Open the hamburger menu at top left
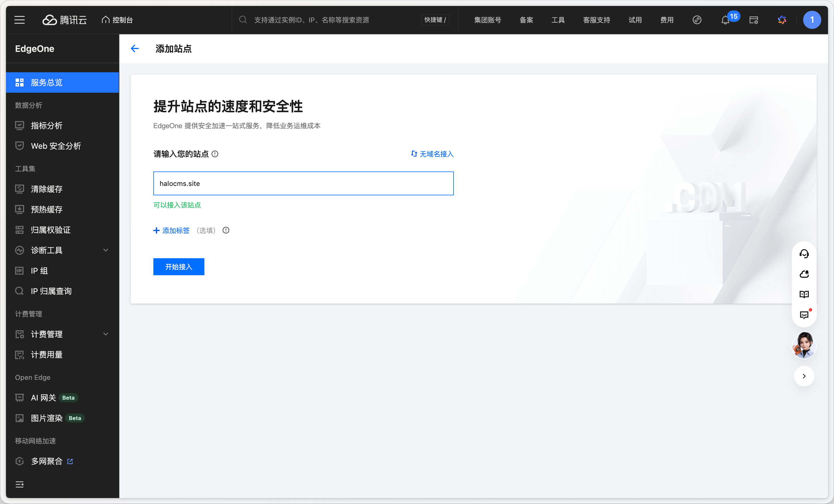The image size is (834, 504). pos(20,20)
